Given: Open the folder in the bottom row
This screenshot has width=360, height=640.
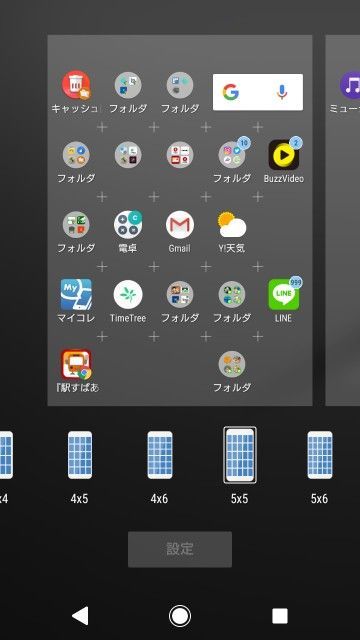Looking at the screenshot, I should point(232,364).
